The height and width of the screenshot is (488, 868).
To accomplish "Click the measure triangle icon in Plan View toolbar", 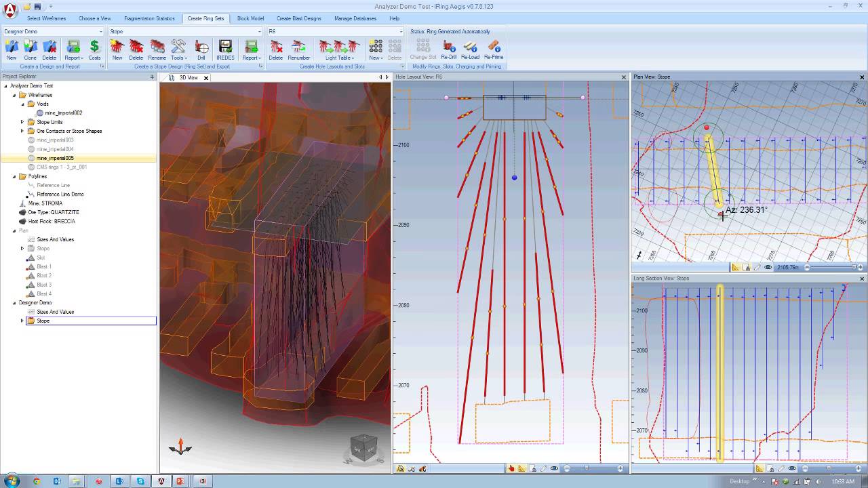I will click(x=736, y=268).
